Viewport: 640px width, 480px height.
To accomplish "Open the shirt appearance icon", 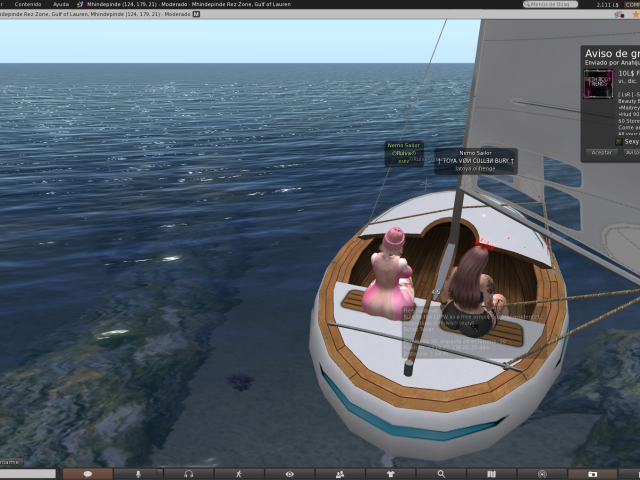I will pyautogui.click(x=391, y=473).
